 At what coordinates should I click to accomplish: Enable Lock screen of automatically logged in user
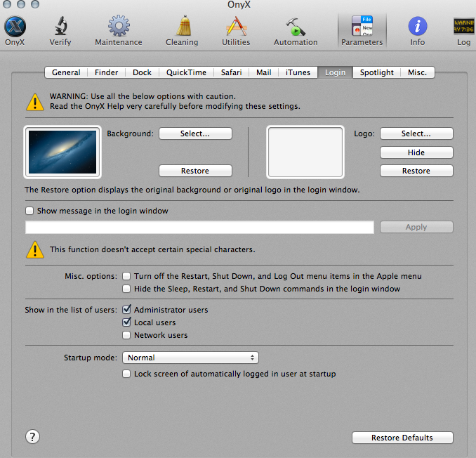click(126, 374)
